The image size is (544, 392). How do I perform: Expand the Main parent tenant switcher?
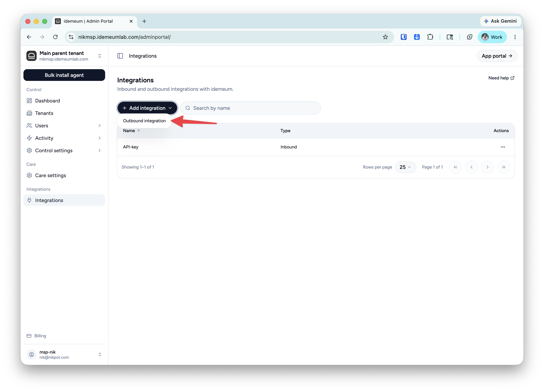(99, 56)
